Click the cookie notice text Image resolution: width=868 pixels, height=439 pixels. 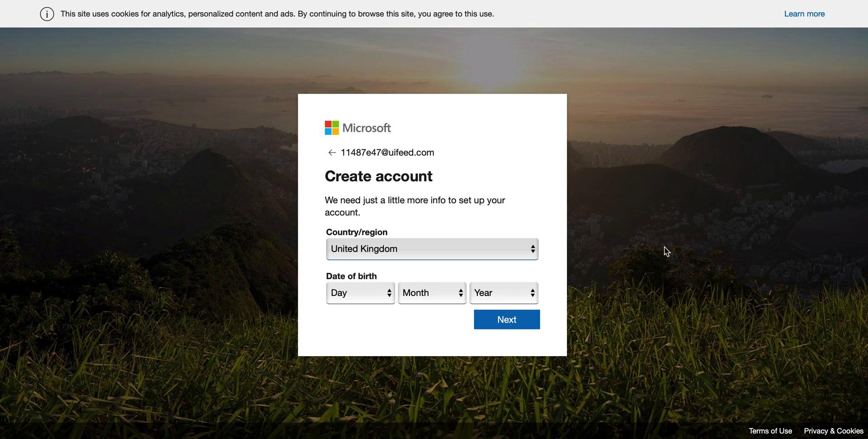pos(277,14)
